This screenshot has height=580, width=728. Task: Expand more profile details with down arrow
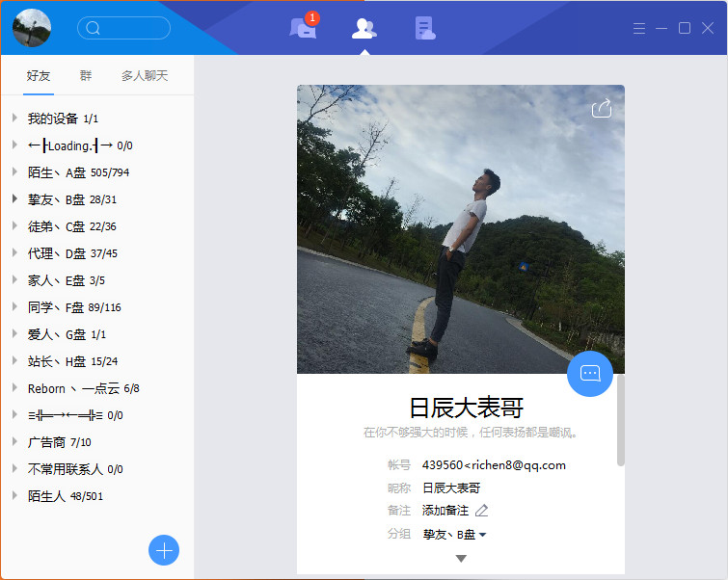(x=461, y=559)
